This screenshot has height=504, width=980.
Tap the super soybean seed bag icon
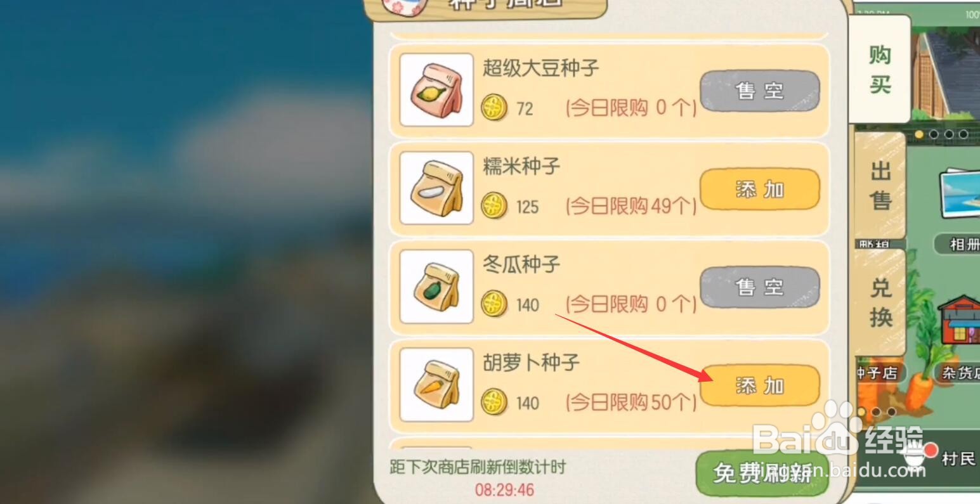tap(436, 90)
